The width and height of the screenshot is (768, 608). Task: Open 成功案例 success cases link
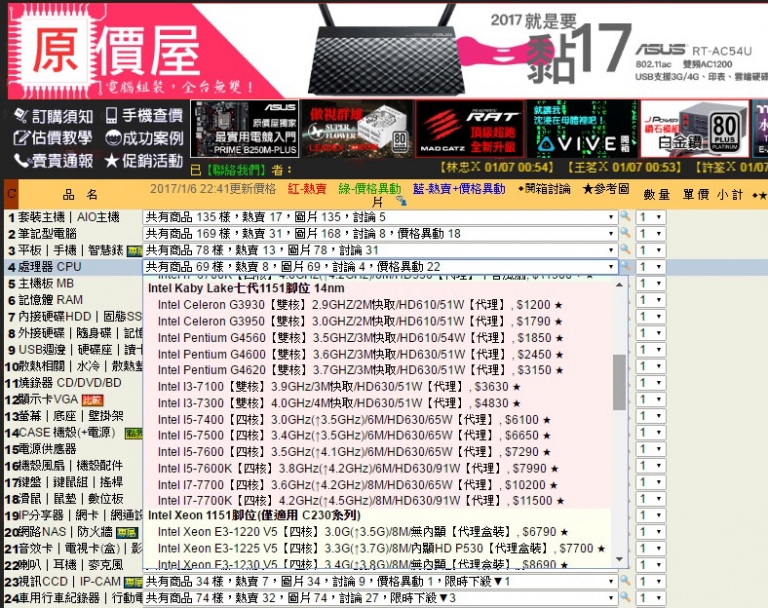coord(144,138)
